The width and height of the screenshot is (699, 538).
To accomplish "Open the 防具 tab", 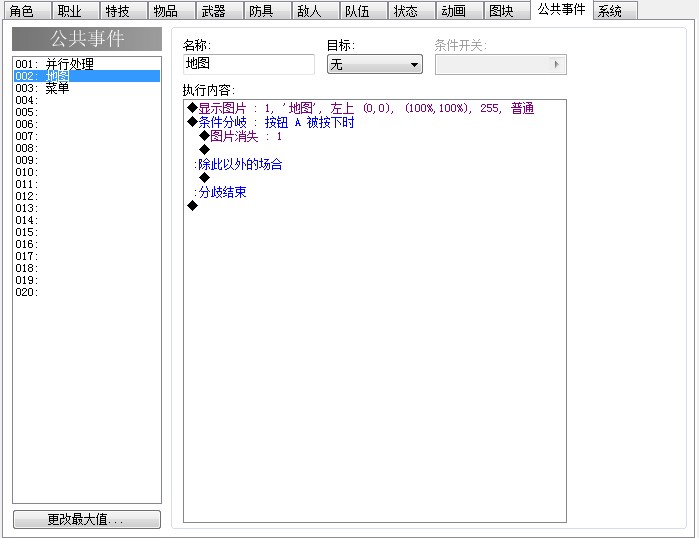I will 267,11.
